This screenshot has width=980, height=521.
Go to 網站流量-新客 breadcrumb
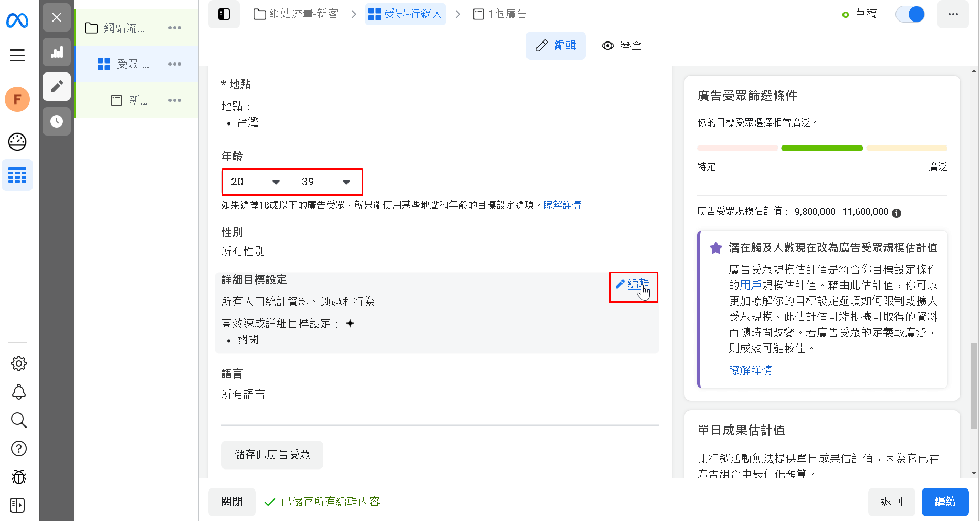coord(296,14)
